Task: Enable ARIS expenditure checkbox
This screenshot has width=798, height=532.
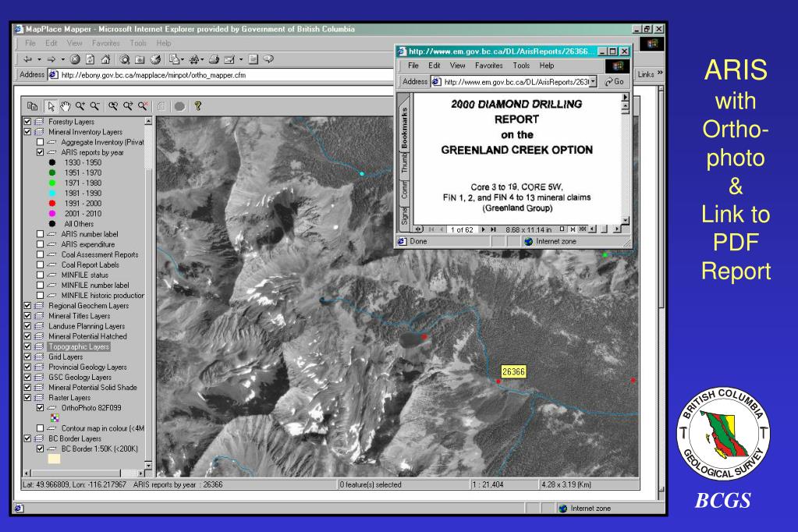Action: point(41,244)
